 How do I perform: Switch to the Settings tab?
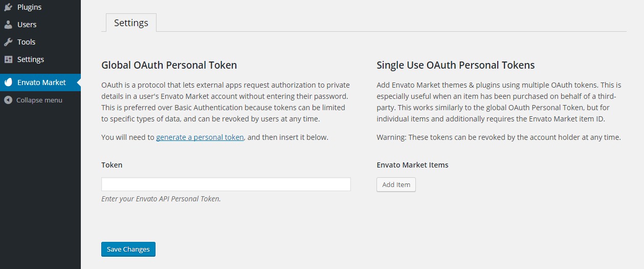131,23
